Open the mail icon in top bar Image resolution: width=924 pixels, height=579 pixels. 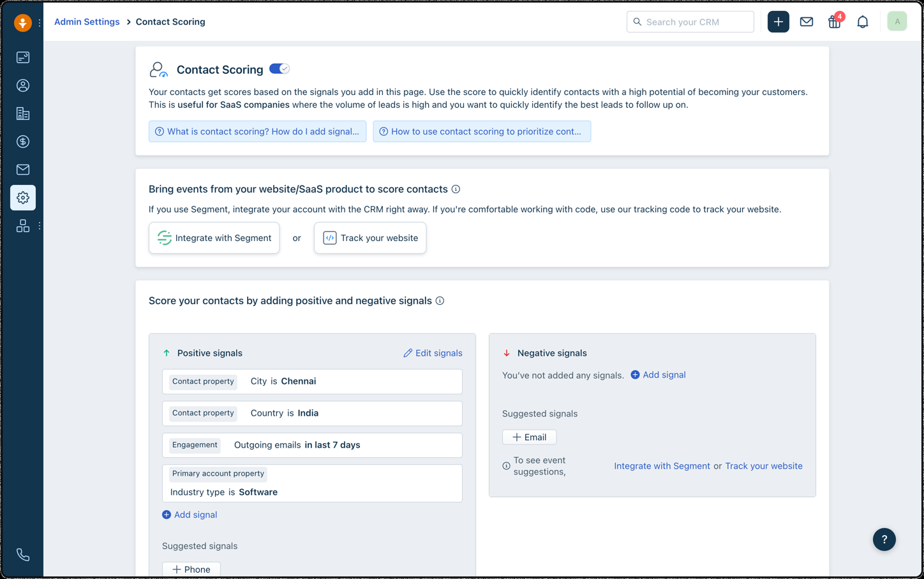(807, 22)
